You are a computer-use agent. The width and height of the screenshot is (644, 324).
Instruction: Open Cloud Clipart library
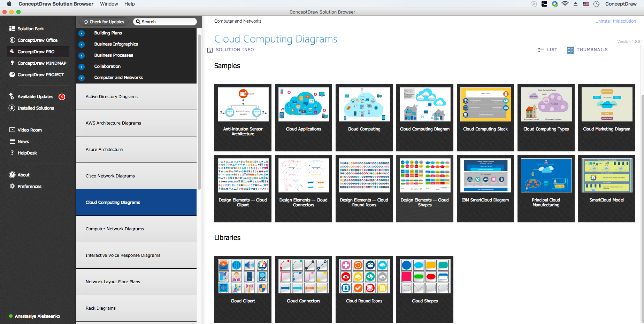click(243, 290)
